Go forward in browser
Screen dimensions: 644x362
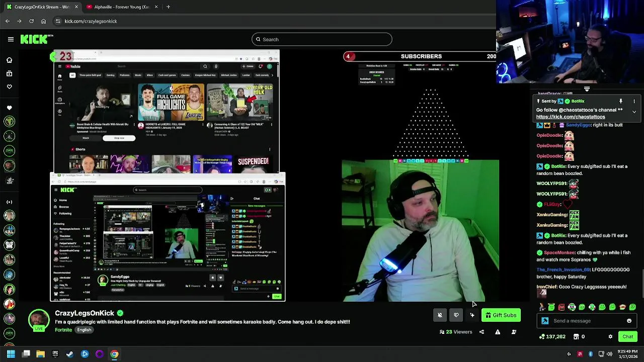pyautogui.click(x=19, y=21)
